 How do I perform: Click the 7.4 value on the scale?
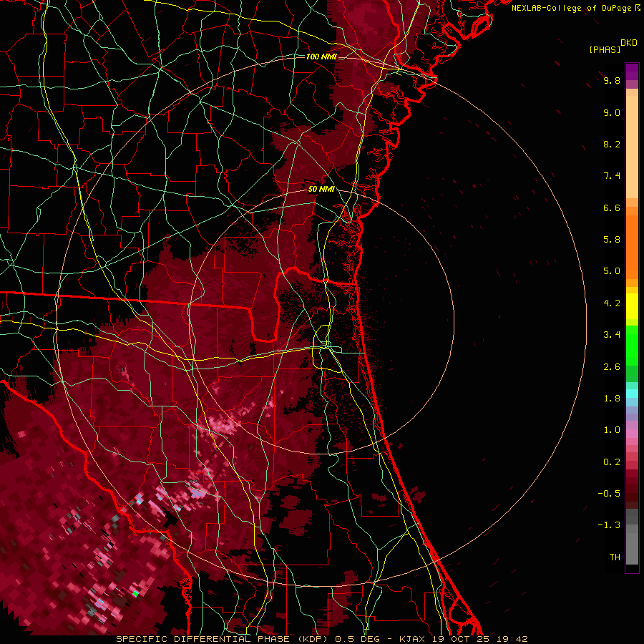tap(612, 176)
